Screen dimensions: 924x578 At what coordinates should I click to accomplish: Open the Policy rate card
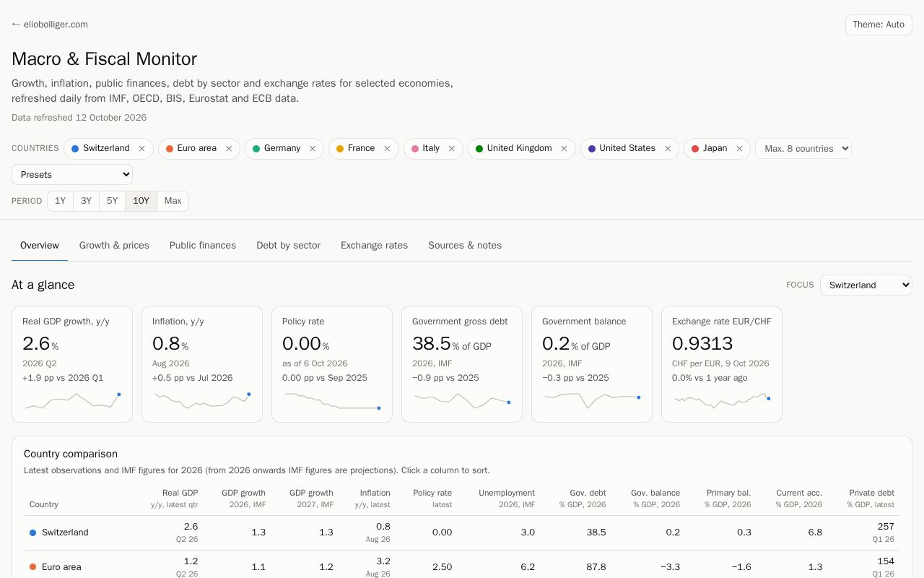coord(332,364)
